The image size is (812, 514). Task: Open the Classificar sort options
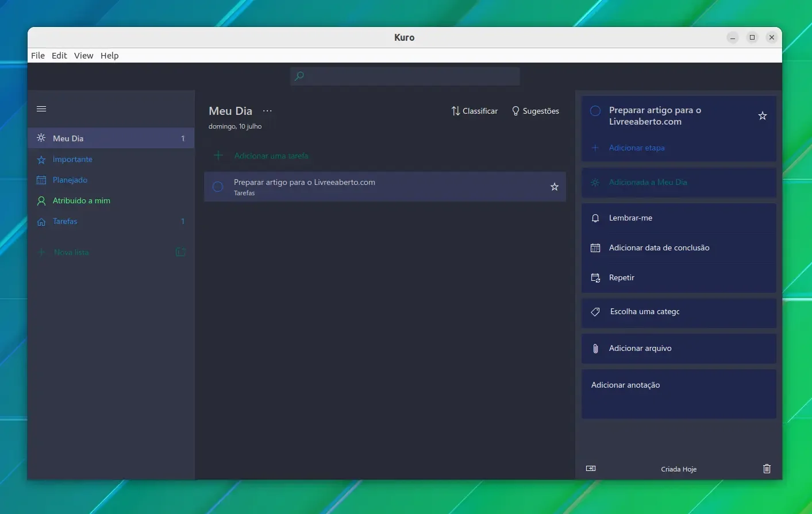coord(475,111)
